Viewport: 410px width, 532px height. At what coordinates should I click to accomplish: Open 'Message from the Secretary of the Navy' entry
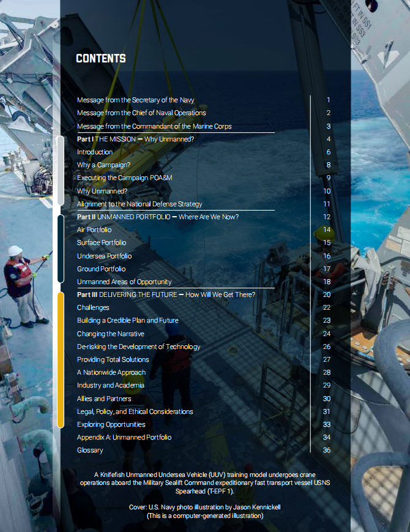tap(136, 100)
